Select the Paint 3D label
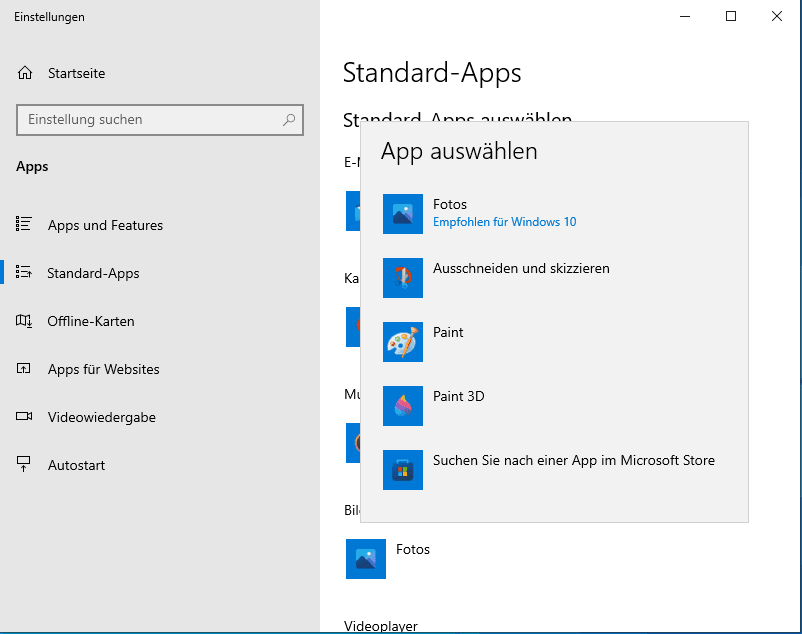802x634 pixels. [x=458, y=396]
